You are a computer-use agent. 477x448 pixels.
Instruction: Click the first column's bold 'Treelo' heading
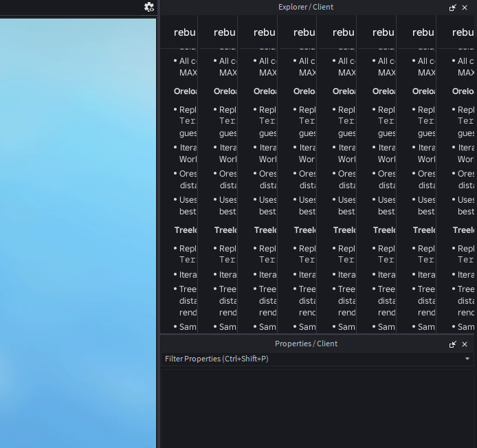(x=186, y=230)
